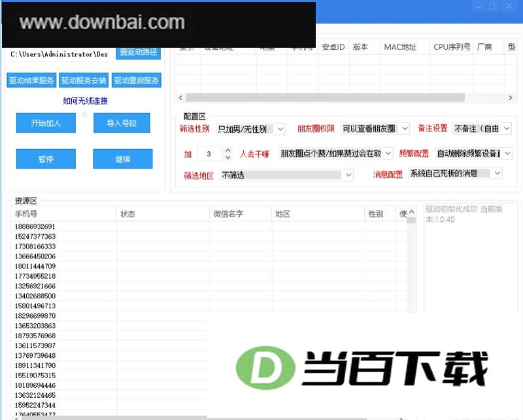Select phone number 17308166333
Viewport: 523px width, 420px height.
35,247
